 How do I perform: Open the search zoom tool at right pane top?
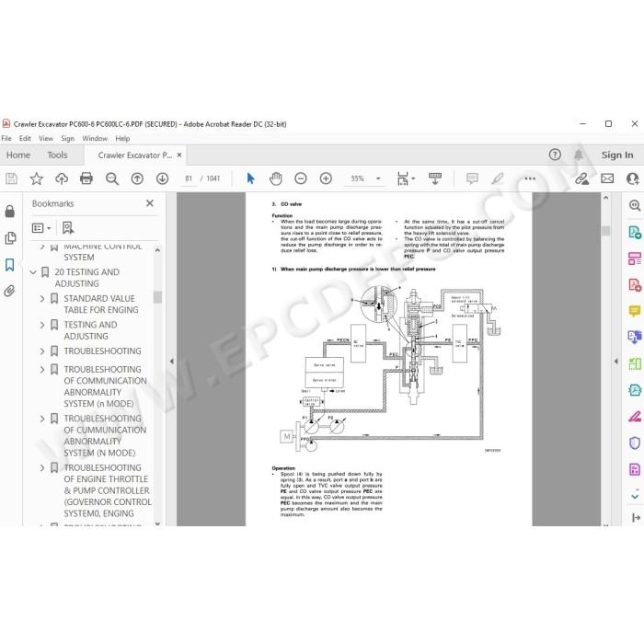[635, 205]
